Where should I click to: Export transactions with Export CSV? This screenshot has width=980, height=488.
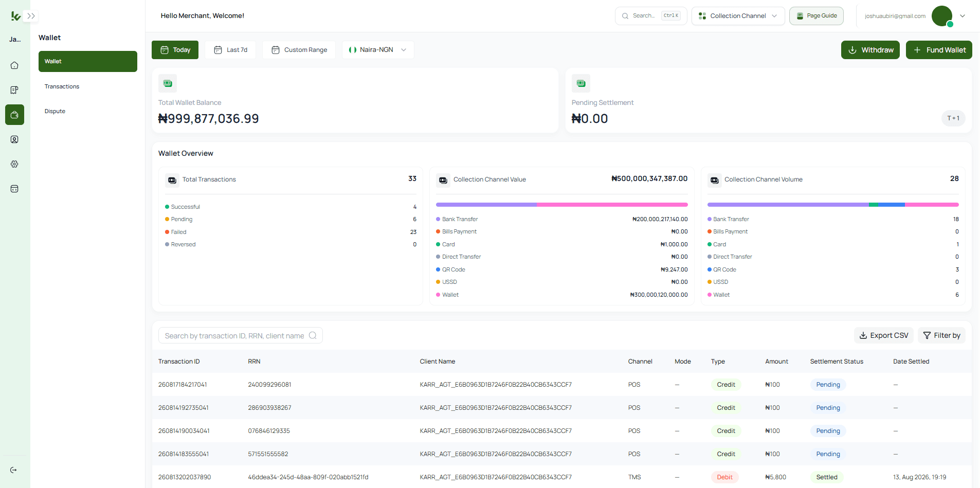884,335
